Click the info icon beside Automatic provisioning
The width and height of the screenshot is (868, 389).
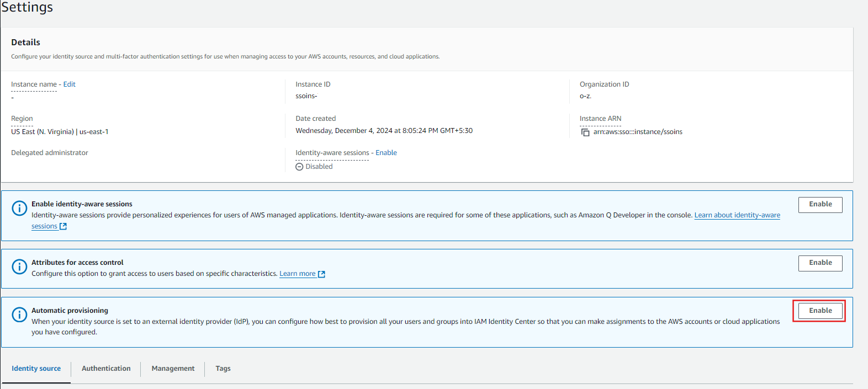pos(19,315)
